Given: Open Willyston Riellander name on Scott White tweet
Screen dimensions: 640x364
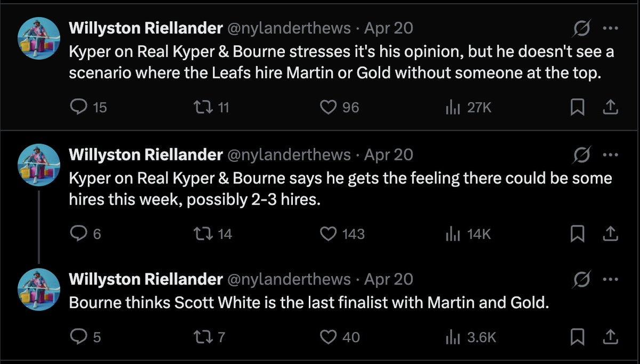Looking at the screenshot, I should [146, 279].
